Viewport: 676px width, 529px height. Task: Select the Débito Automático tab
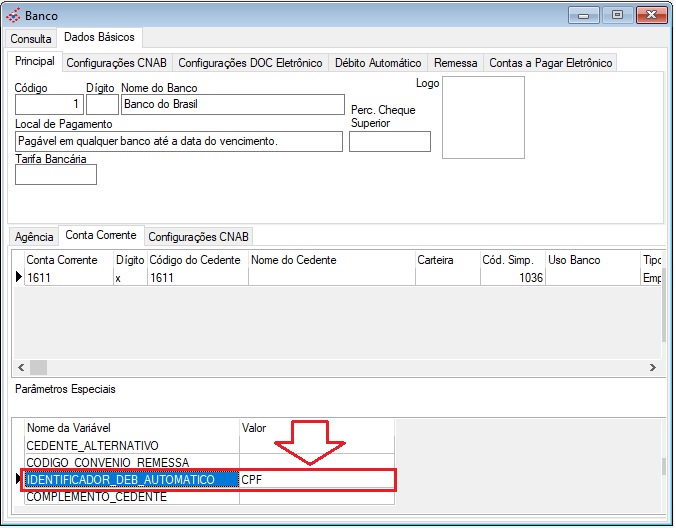[x=378, y=63]
